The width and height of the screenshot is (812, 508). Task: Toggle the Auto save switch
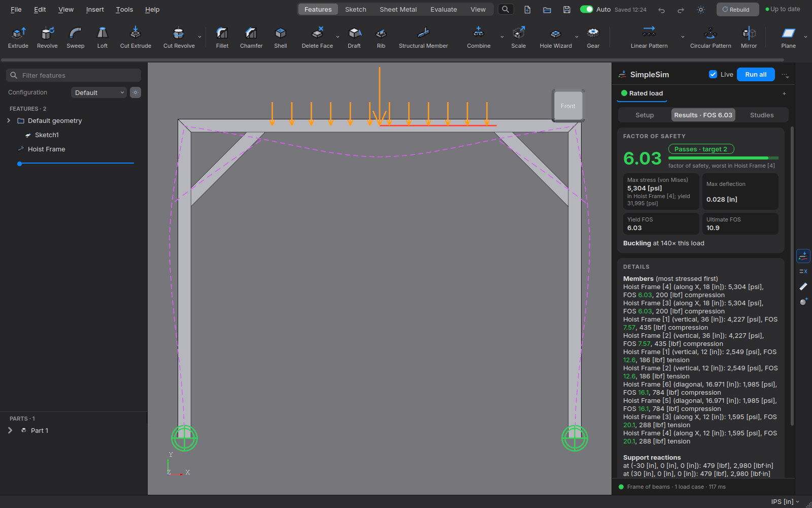(587, 9)
